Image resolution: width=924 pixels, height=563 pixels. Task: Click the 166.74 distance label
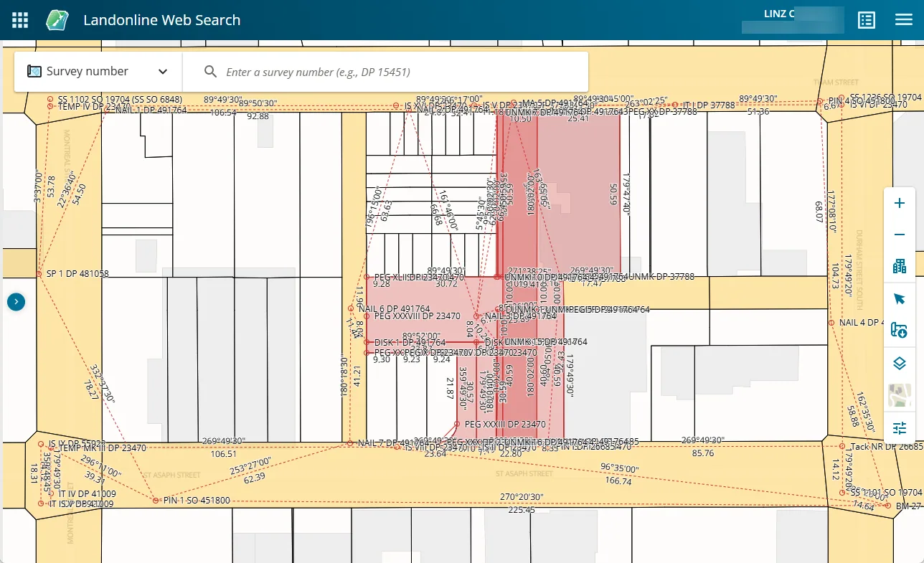pos(618,481)
